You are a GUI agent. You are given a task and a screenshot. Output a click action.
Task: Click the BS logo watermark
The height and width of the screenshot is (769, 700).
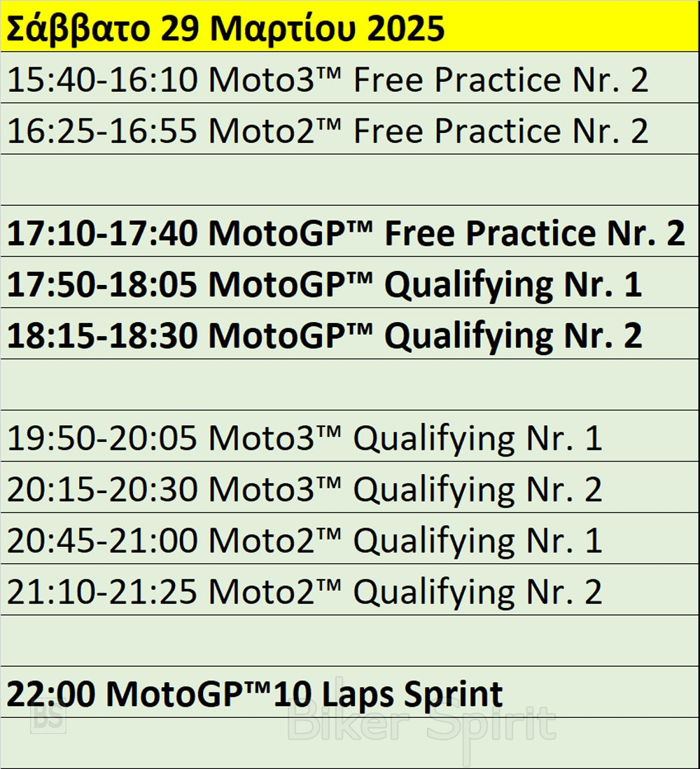click(x=48, y=719)
